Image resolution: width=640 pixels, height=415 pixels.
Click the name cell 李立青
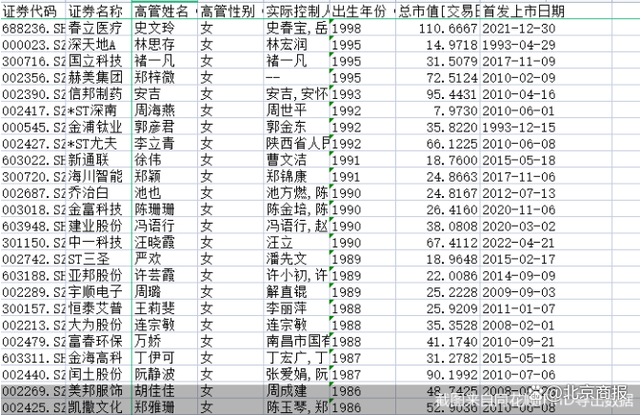(x=164, y=144)
